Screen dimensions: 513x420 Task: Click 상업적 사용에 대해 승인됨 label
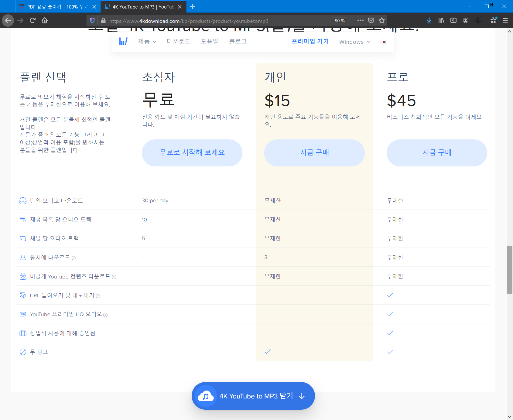coord(63,333)
